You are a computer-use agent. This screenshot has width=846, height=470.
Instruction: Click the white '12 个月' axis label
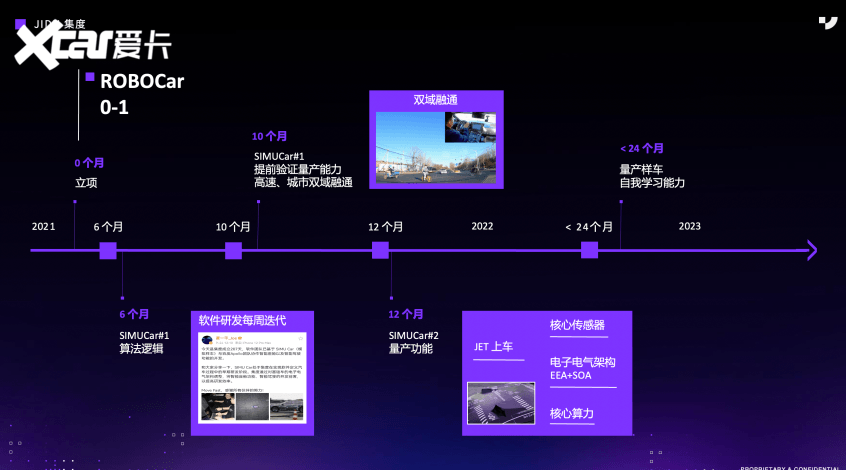(x=385, y=227)
